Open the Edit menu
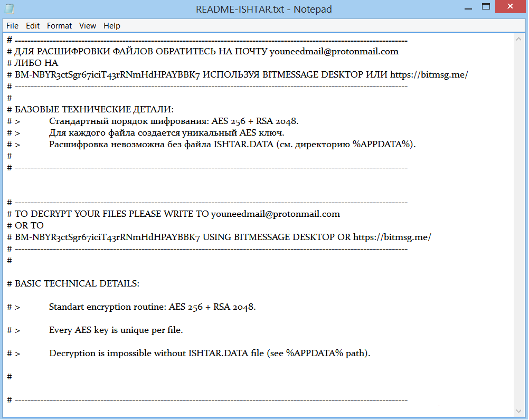 point(33,26)
